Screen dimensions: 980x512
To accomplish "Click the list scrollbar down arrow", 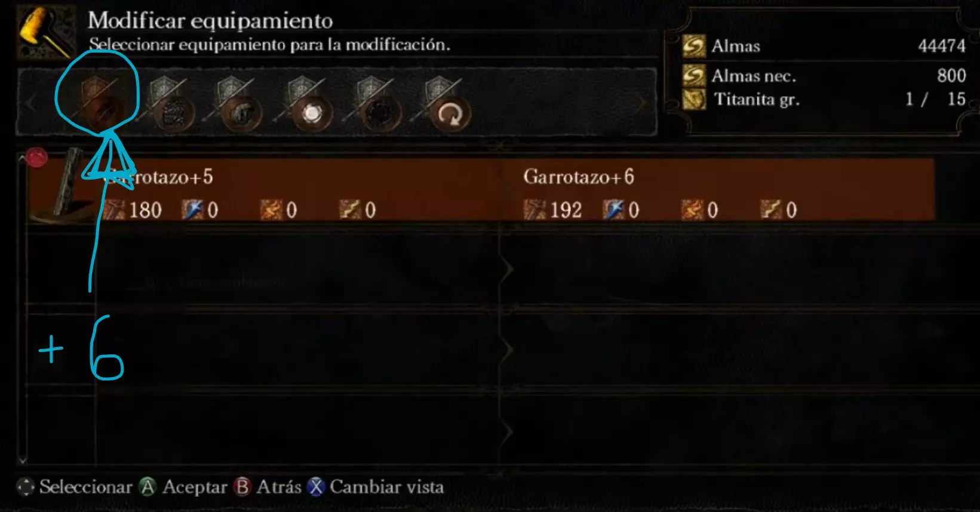I will pyautogui.click(x=22, y=460).
